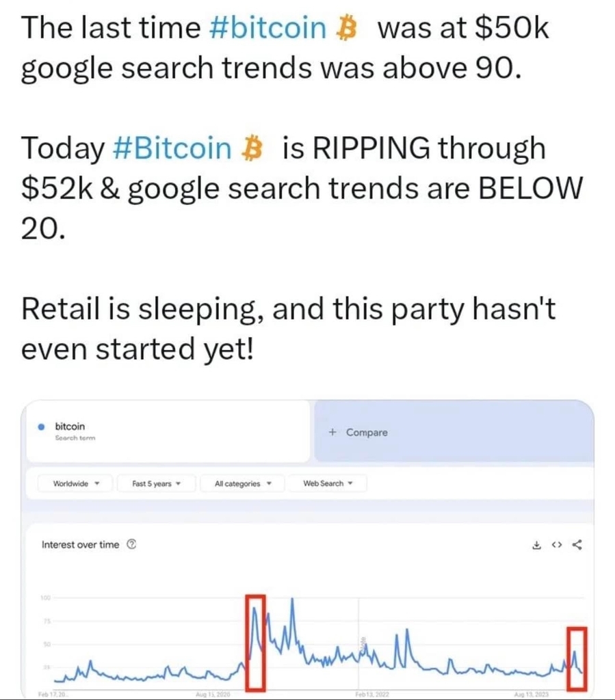
Task: Expand the Worldwide region dropdown
Action: click(x=75, y=483)
